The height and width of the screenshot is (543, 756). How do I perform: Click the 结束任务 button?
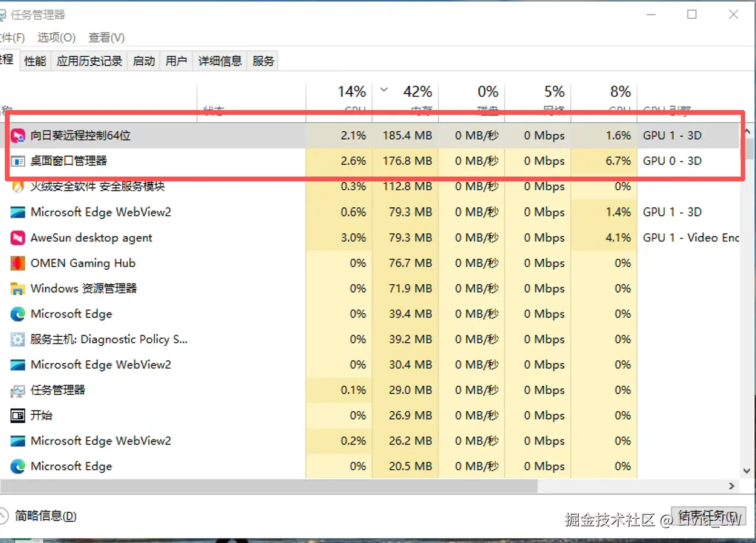(x=708, y=516)
